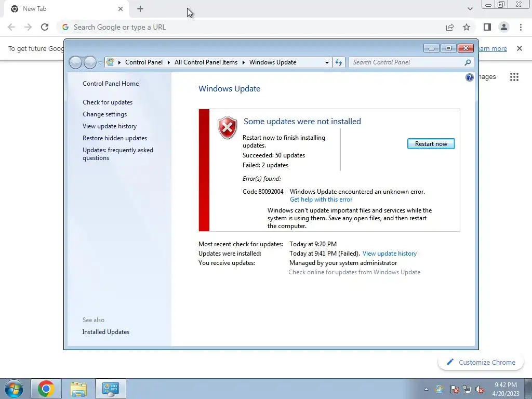Viewport: 532px width, 399px height.
Task: Toggle the Chrome side panel icon
Action: coord(487,27)
